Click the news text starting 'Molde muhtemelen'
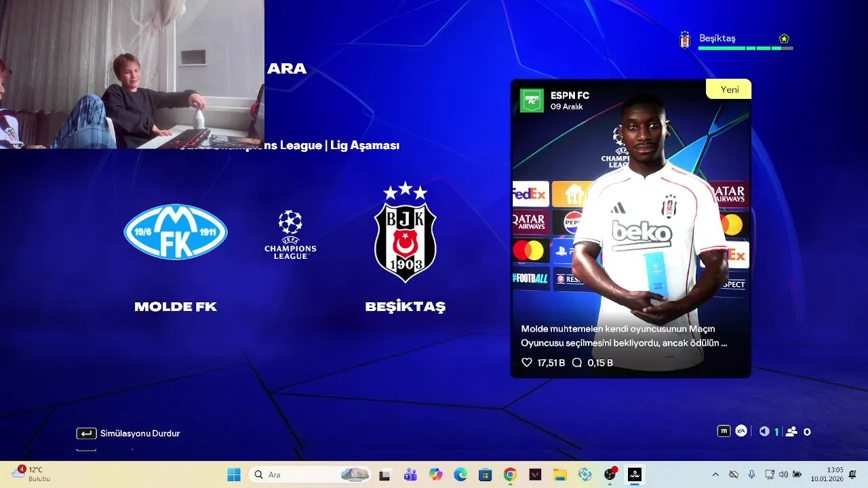 [624, 335]
